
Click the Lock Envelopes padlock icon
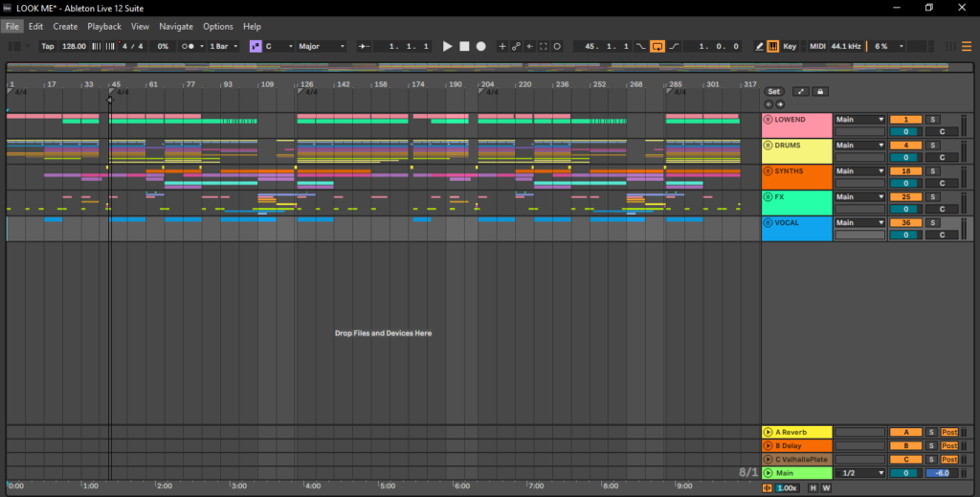(819, 92)
